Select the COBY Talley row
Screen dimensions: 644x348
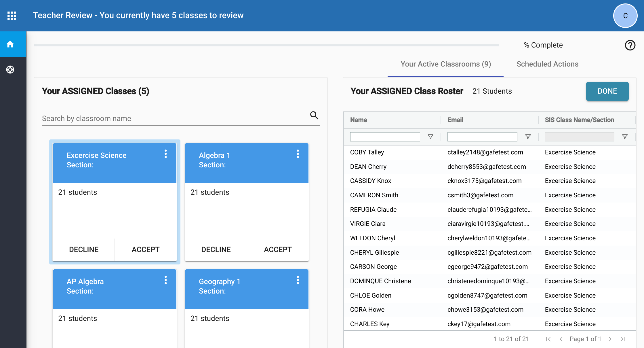(x=489, y=152)
